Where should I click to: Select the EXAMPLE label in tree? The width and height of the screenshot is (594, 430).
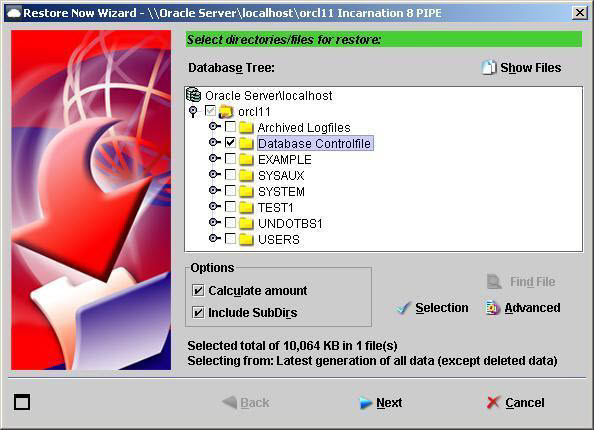(285, 159)
